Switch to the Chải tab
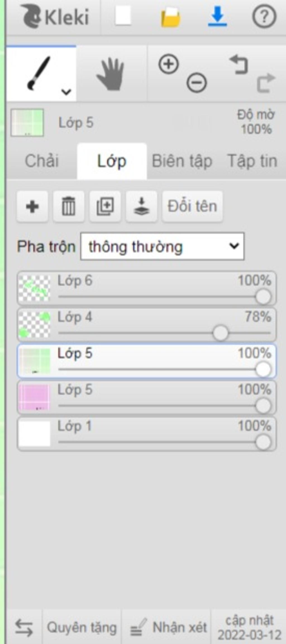The height and width of the screenshot is (644, 286). (42, 161)
